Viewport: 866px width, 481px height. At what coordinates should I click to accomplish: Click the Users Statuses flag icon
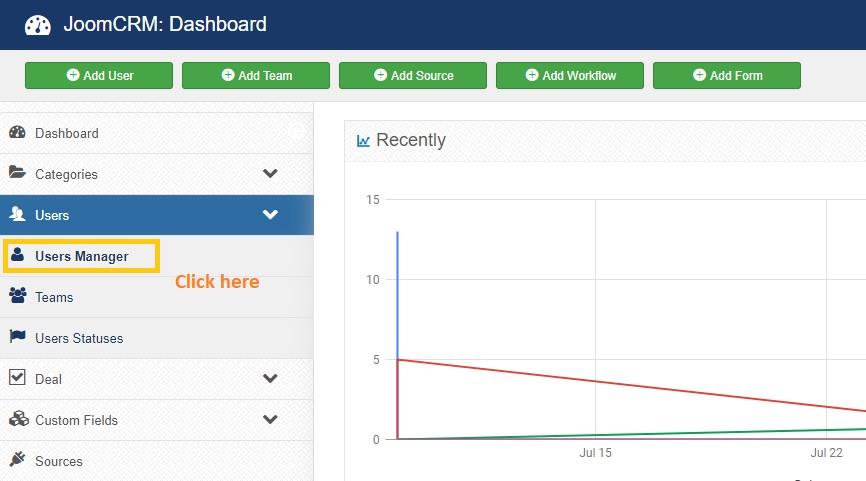tap(18, 336)
